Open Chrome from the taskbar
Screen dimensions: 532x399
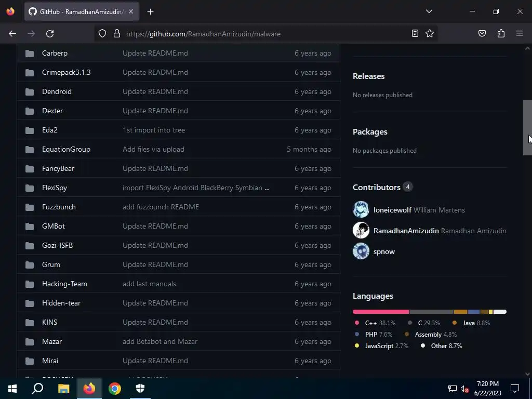[115, 389]
